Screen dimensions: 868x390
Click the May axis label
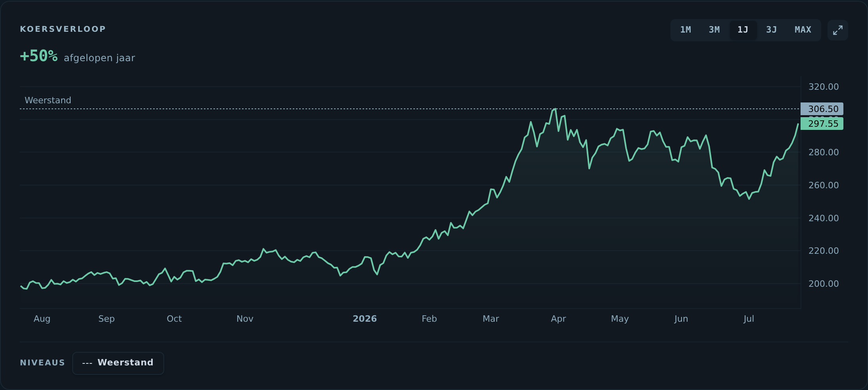pyautogui.click(x=620, y=319)
